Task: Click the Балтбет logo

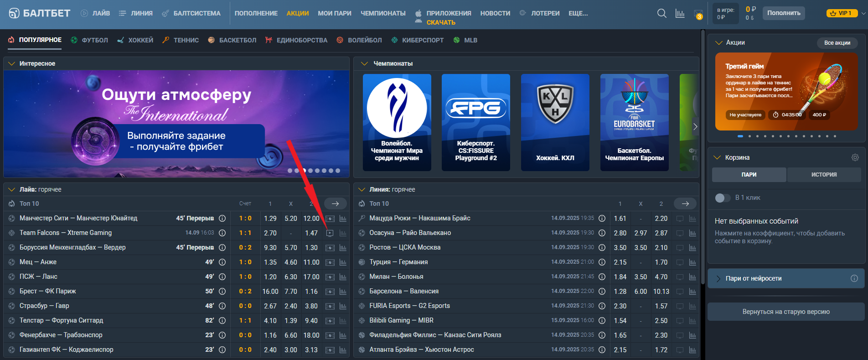Action: point(40,13)
